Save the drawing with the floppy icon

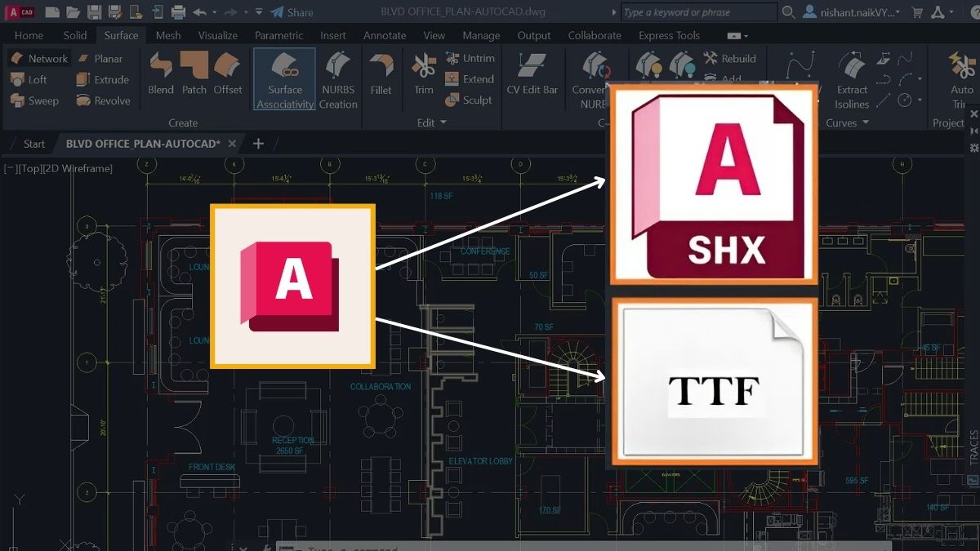[94, 12]
